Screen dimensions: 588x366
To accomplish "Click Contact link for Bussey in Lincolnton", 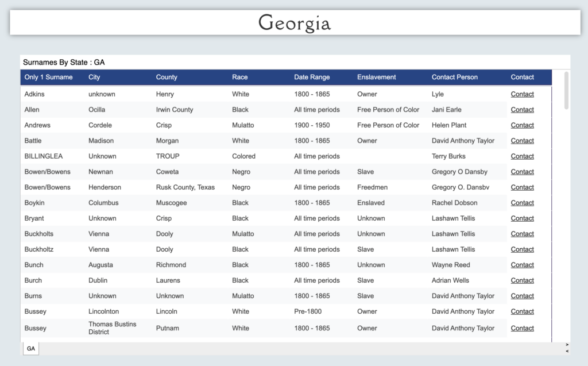I will [x=522, y=311].
